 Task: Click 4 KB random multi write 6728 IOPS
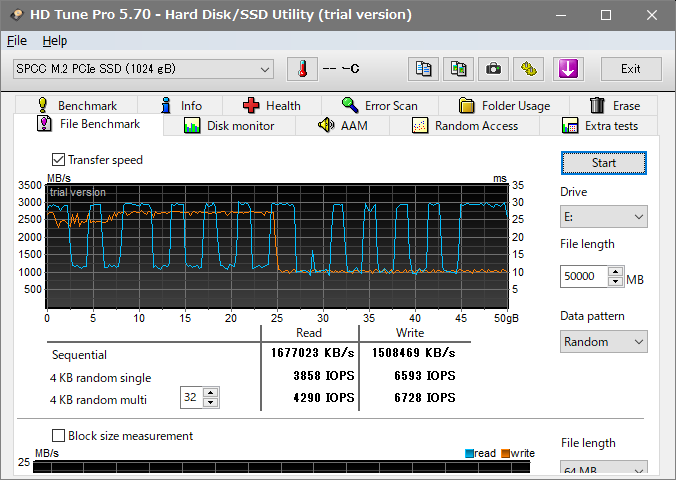click(425, 398)
